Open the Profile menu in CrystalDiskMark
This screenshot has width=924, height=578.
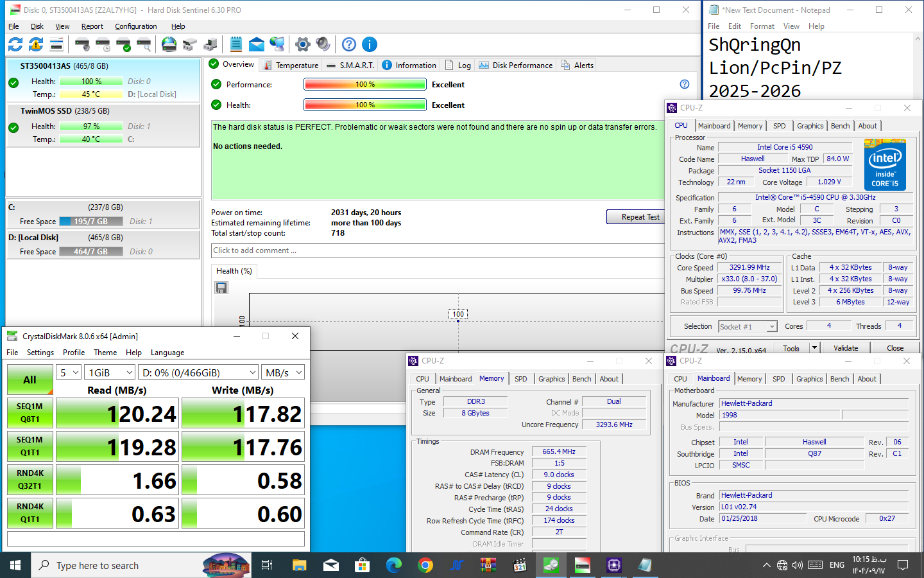click(74, 353)
